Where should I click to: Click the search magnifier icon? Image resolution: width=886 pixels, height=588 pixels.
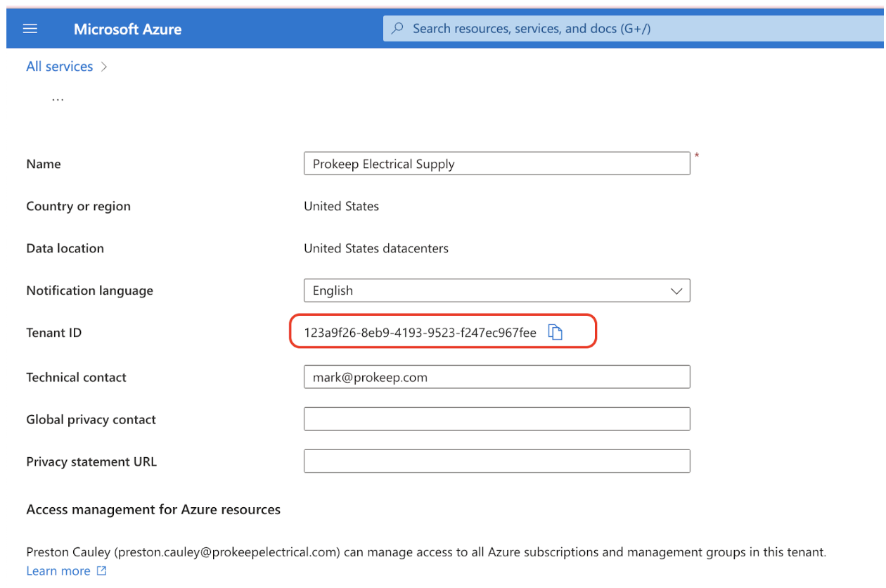point(397,28)
